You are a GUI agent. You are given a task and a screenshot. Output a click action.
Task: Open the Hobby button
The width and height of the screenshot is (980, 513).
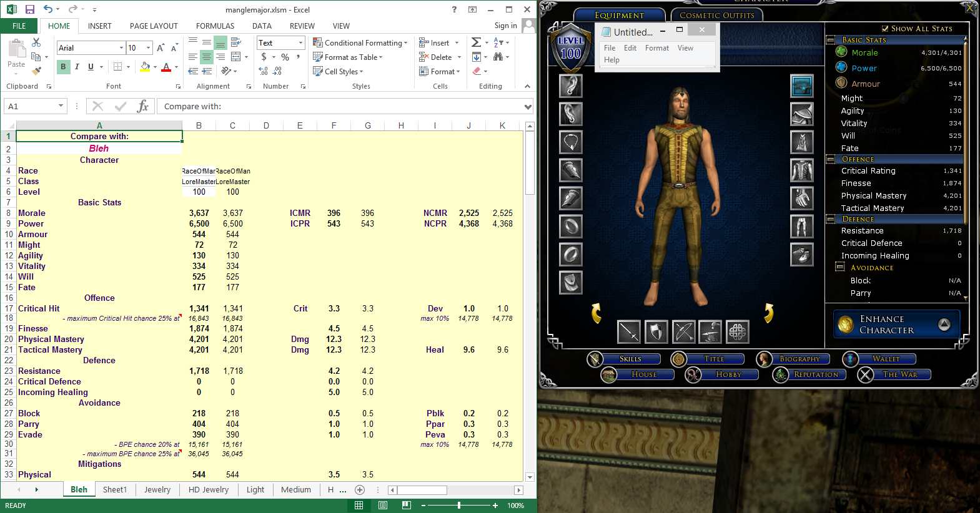tap(721, 374)
